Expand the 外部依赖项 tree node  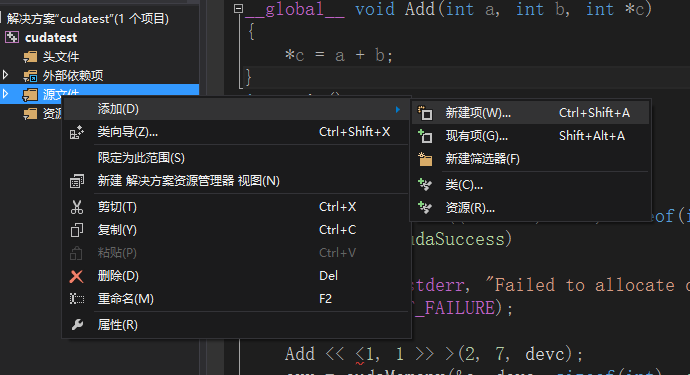[6, 75]
